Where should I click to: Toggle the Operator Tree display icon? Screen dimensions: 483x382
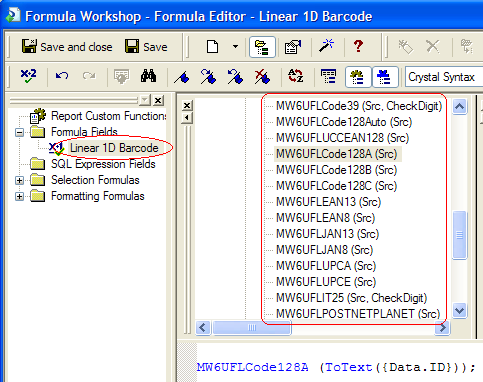tap(385, 77)
